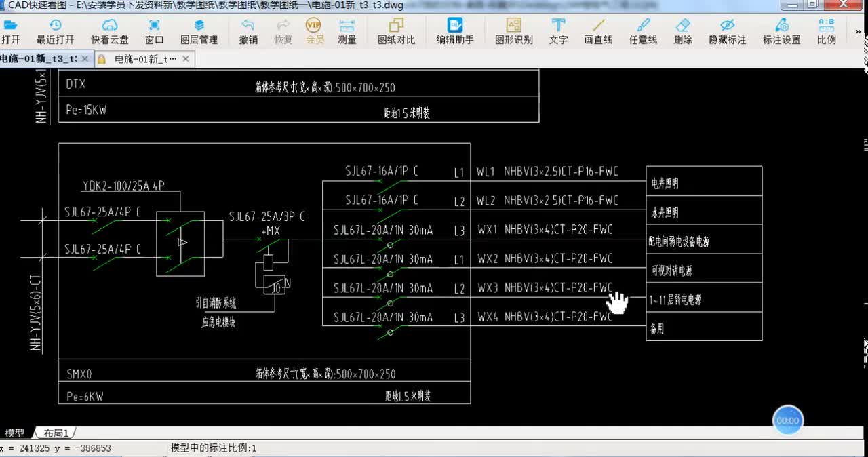Click the 恢复 redo icon
868x457 pixels.
pyautogui.click(x=283, y=26)
